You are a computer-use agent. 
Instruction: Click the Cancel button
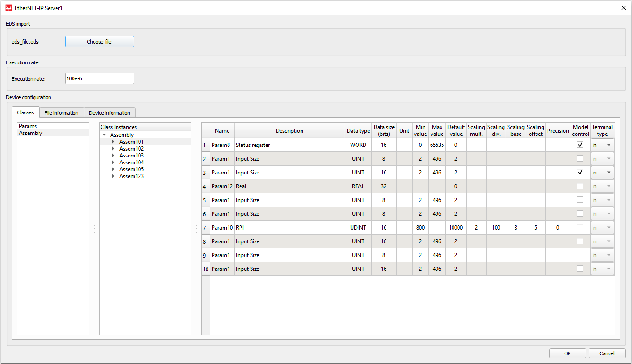(607, 353)
